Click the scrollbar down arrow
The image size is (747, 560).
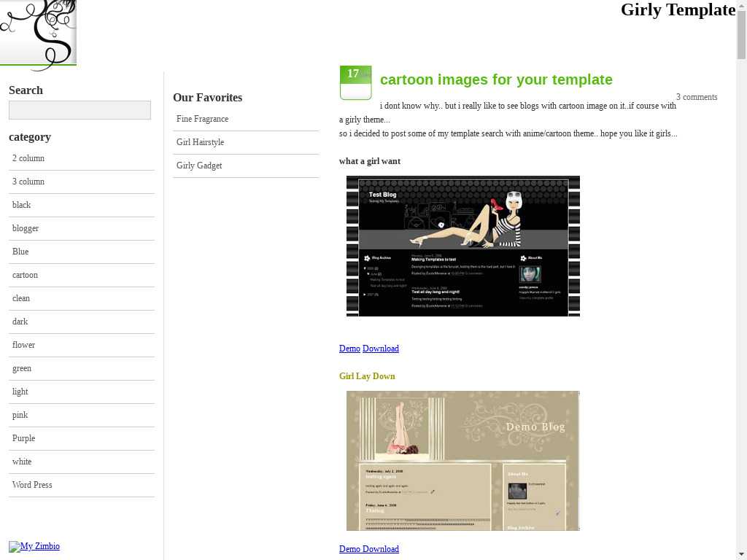click(741, 554)
